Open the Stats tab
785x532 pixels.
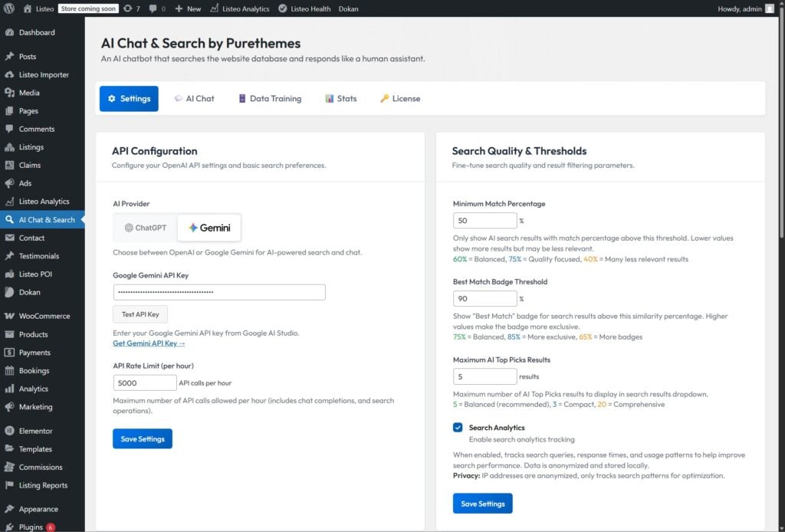pyautogui.click(x=340, y=99)
